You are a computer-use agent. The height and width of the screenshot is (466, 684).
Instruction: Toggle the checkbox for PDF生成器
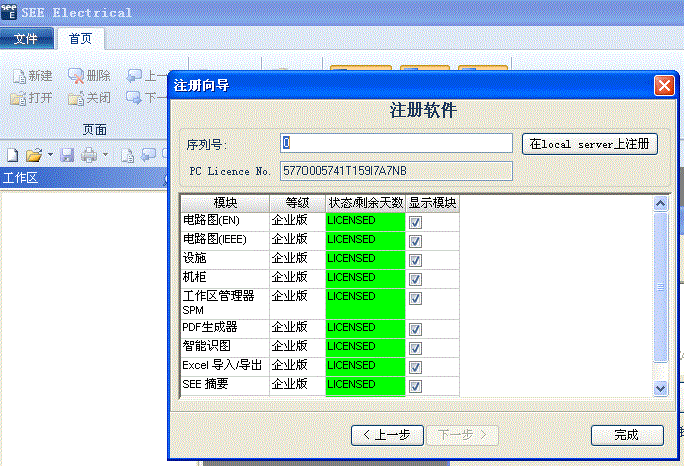pos(415,329)
